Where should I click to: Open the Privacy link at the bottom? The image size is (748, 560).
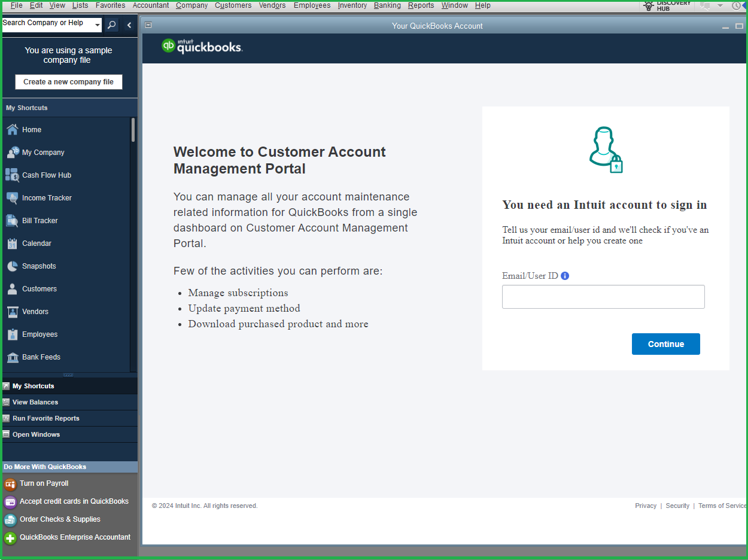coord(646,506)
